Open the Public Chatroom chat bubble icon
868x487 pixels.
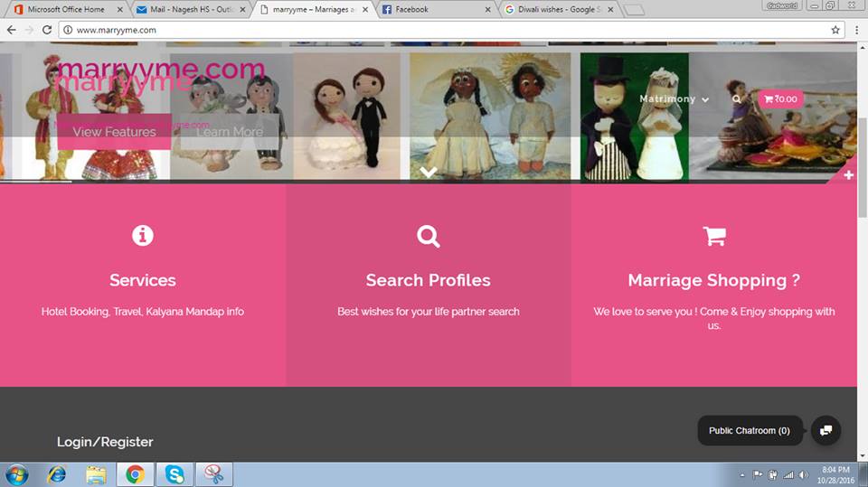(826, 431)
